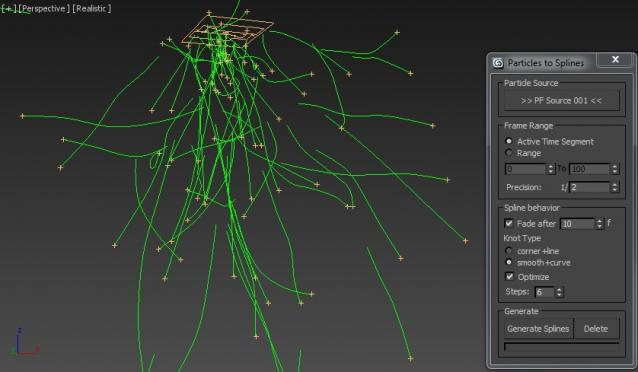Click the Delete button
The image size is (638, 372).
596,328
